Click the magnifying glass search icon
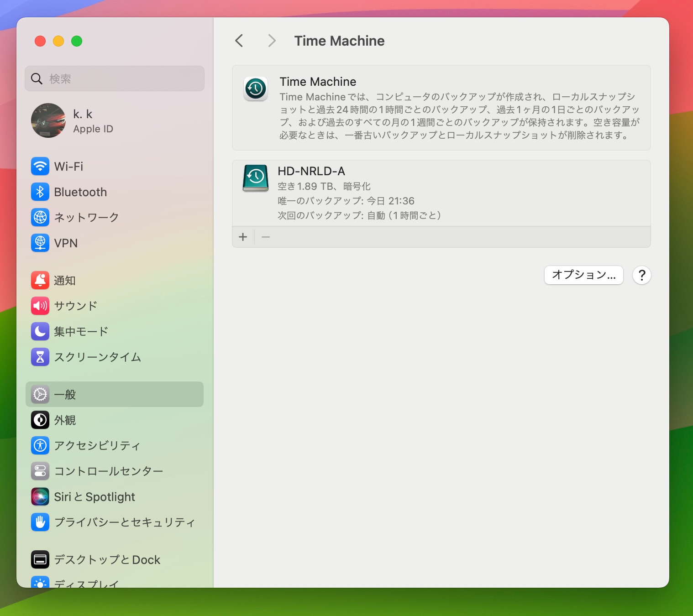693x616 pixels. point(37,78)
